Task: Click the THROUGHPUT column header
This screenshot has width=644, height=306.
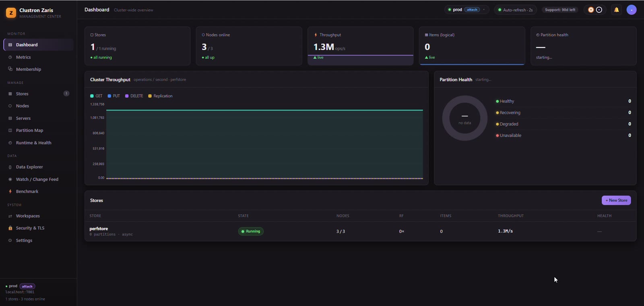Action: (511, 216)
